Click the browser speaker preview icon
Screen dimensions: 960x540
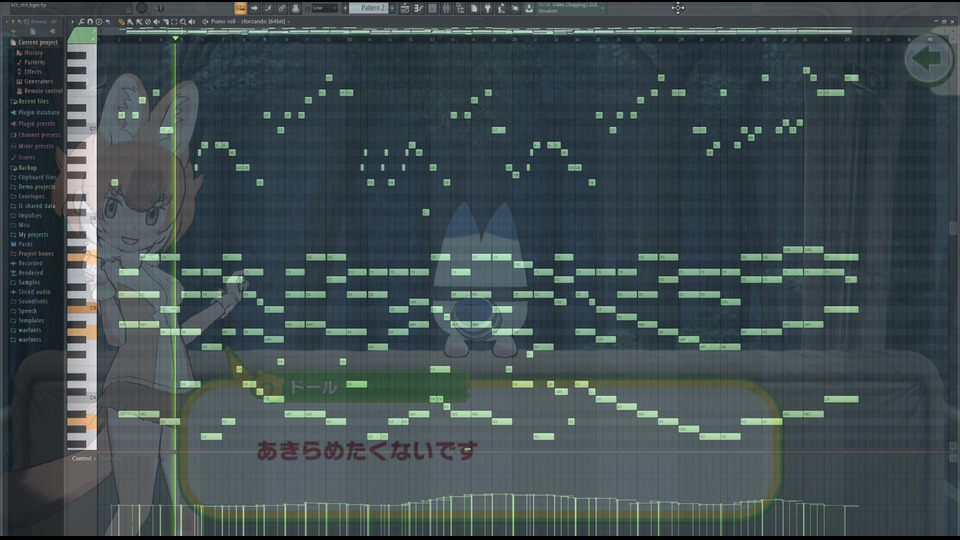tap(53, 31)
